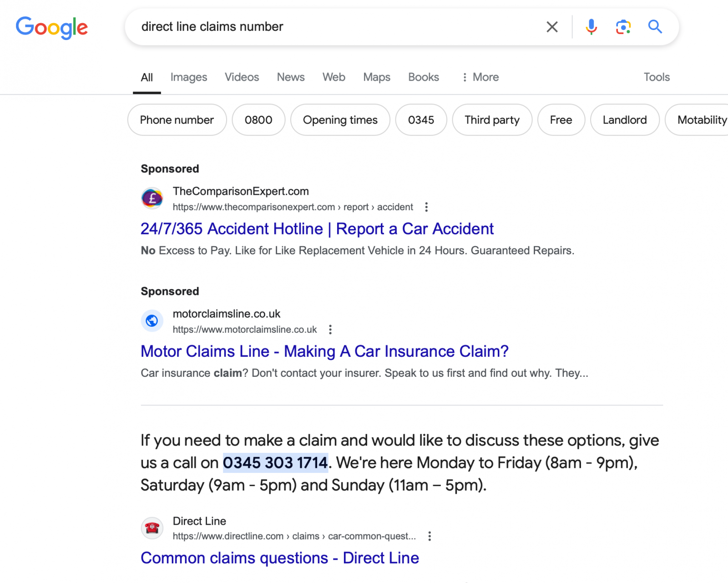Submit search with magnifier icon
Image resolution: width=728 pixels, height=583 pixels.
tap(655, 27)
